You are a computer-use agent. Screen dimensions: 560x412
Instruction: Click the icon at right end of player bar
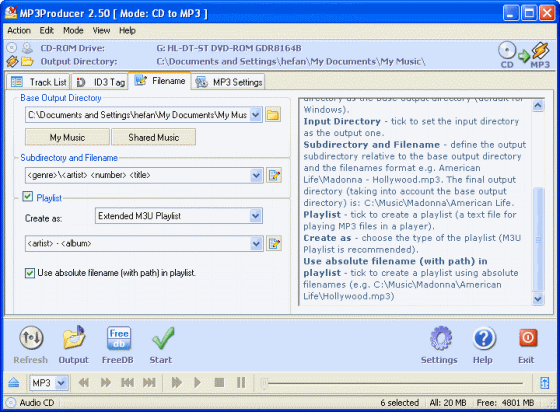click(x=545, y=383)
